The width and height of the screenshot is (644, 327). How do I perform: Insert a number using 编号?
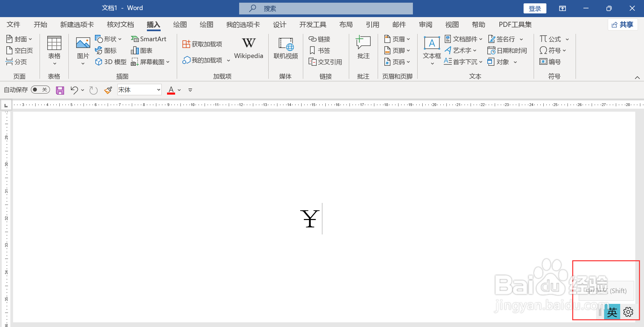pyautogui.click(x=550, y=62)
